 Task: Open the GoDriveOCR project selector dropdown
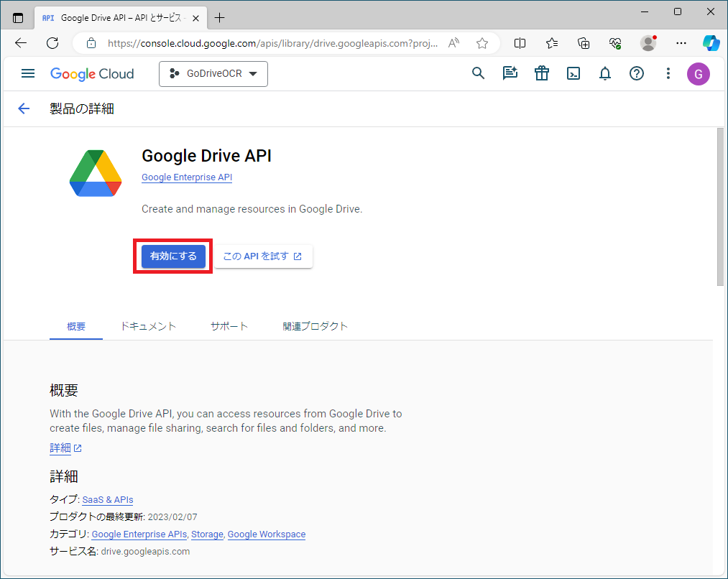coord(213,74)
